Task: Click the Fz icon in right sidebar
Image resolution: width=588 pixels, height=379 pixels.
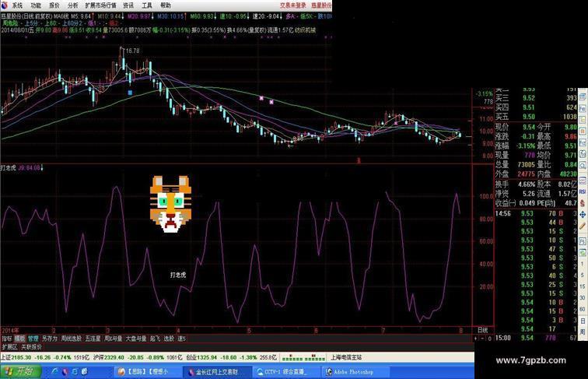Action: coord(583,143)
